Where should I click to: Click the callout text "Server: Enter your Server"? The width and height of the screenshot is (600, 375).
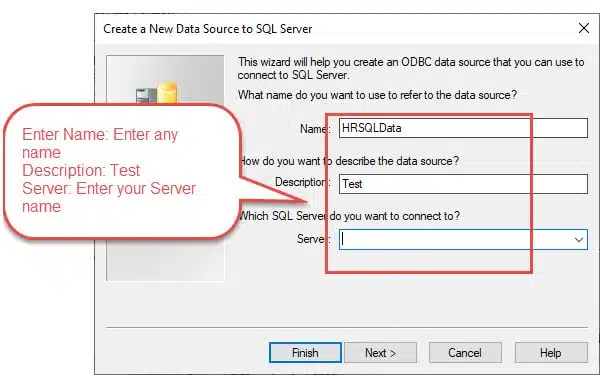(109, 188)
